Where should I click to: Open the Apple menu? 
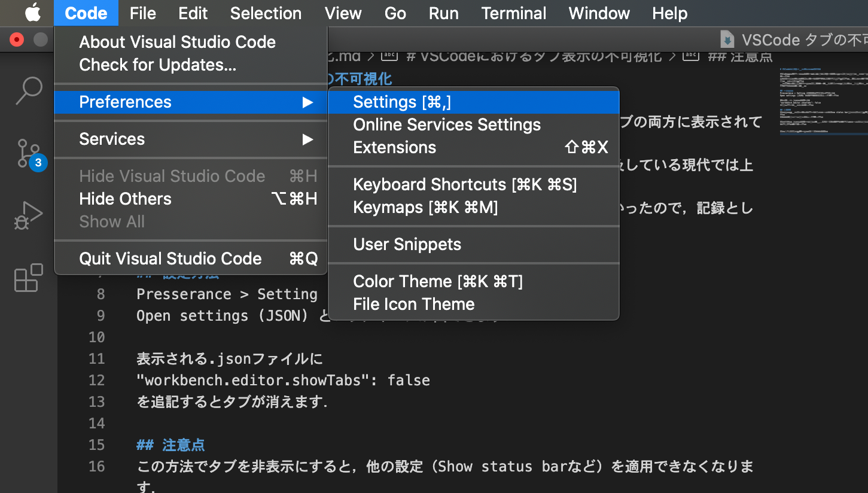[32, 13]
